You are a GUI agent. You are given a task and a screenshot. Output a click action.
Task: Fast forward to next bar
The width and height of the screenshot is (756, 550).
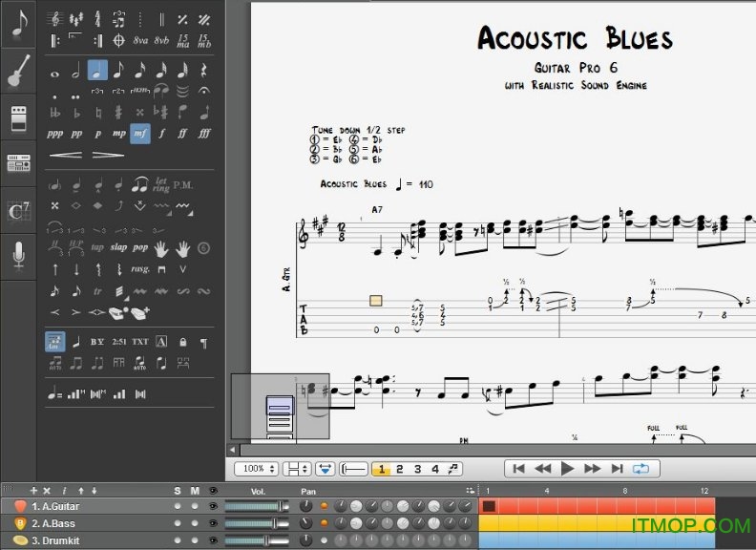tap(593, 469)
